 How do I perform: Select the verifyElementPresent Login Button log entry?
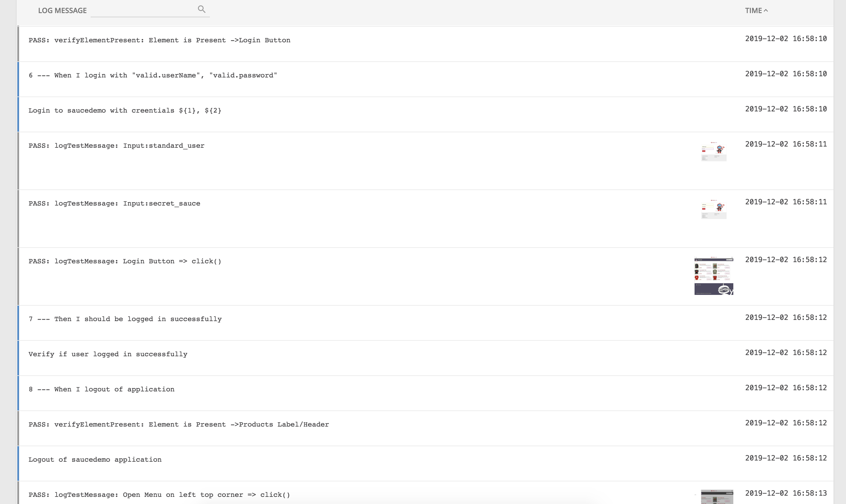(x=159, y=40)
